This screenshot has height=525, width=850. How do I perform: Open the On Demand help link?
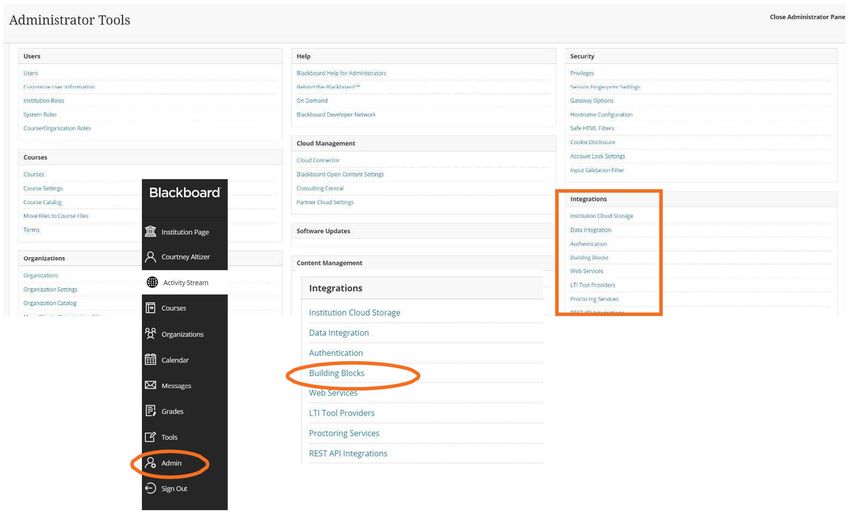click(x=312, y=100)
